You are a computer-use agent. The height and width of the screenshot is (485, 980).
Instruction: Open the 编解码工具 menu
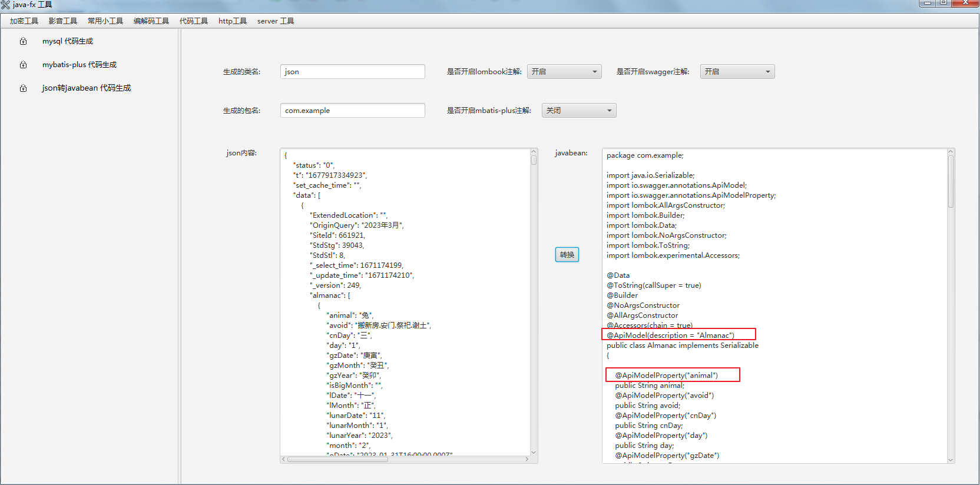pyautogui.click(x=151, y=21)
